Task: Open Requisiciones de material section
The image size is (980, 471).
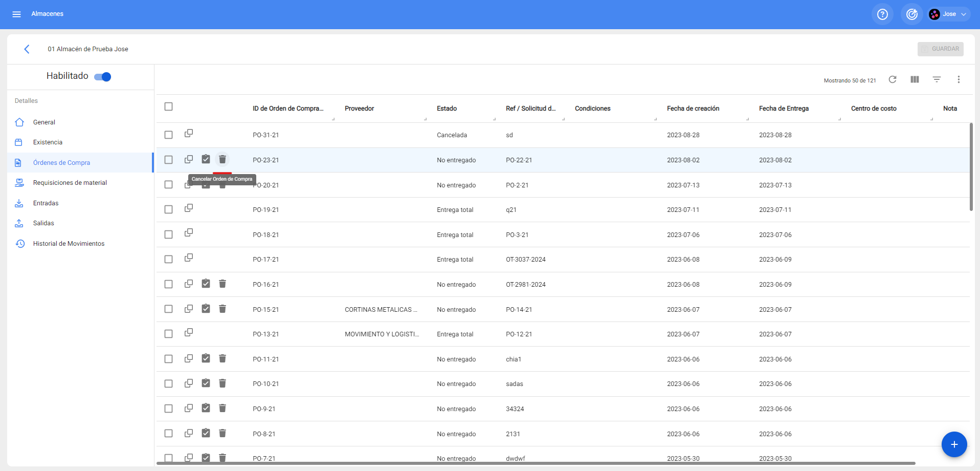Action: tap(70, 183)
